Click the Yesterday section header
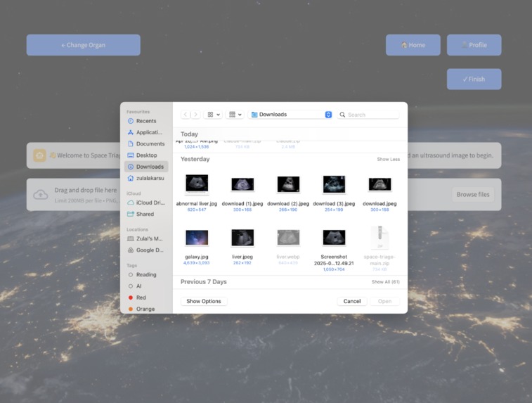Viewport: 532px width, 403px height. point(195,159)
